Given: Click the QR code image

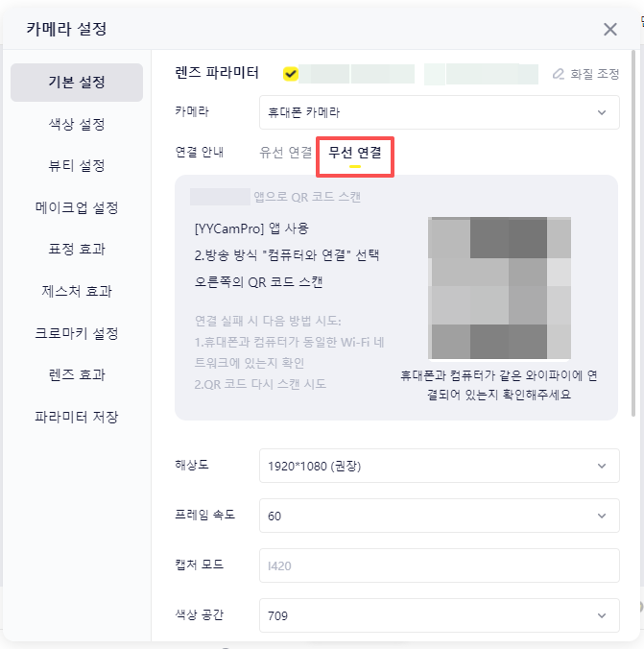Looking at the screenshot, I should coord(499,288).
